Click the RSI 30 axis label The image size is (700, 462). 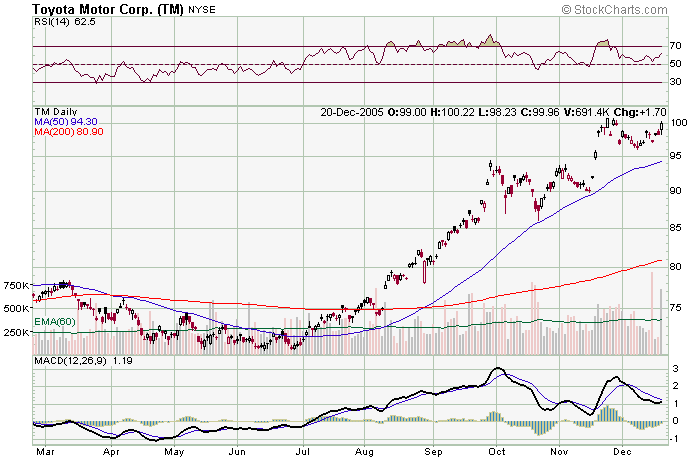pos(675,82)
